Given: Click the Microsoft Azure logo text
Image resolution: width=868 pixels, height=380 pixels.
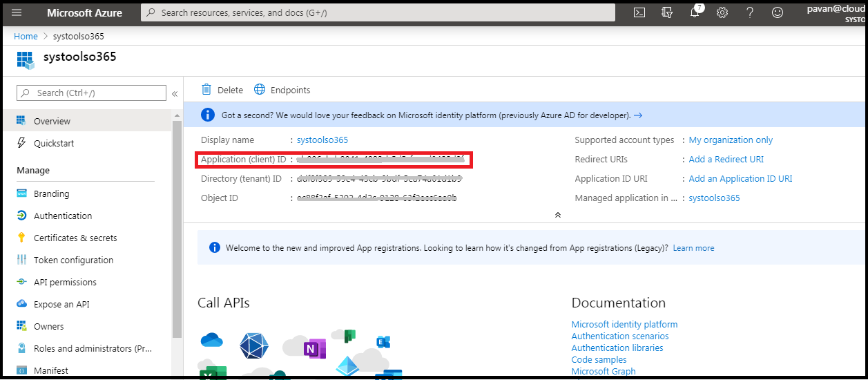Looking at the screenshot, I should click(x=84, y=12).
